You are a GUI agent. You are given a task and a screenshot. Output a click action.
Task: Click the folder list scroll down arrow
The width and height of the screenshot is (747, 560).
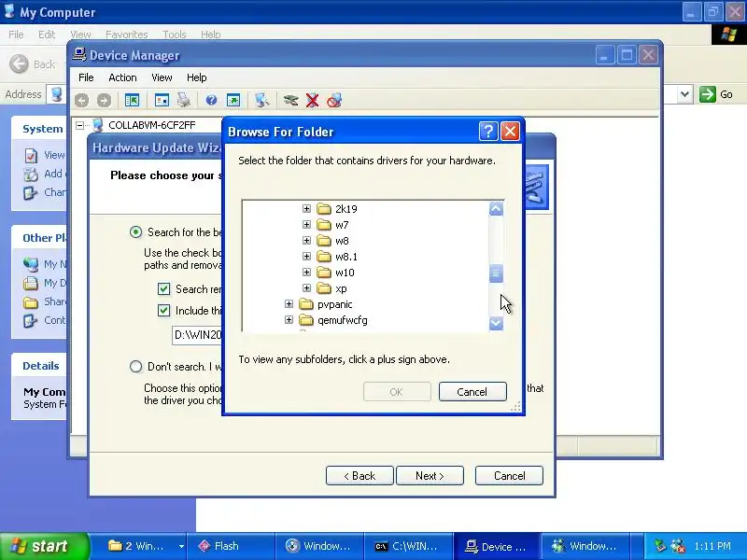pos(496,323)
